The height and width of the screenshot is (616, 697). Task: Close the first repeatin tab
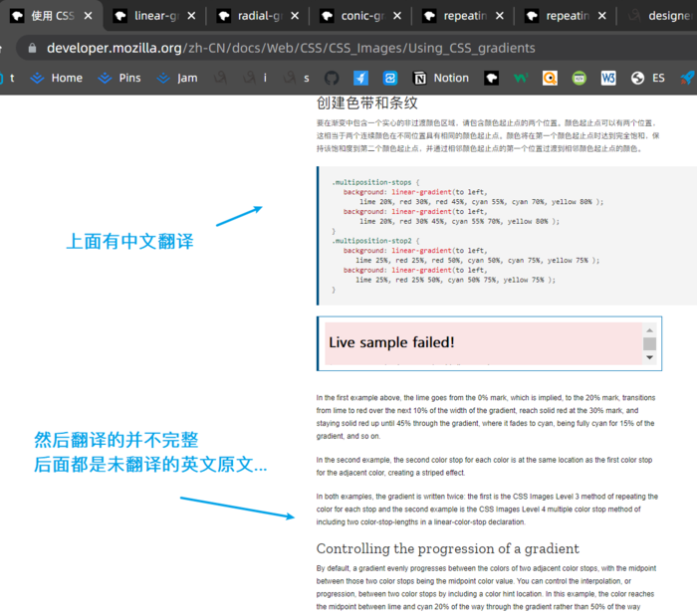point(500,16)
